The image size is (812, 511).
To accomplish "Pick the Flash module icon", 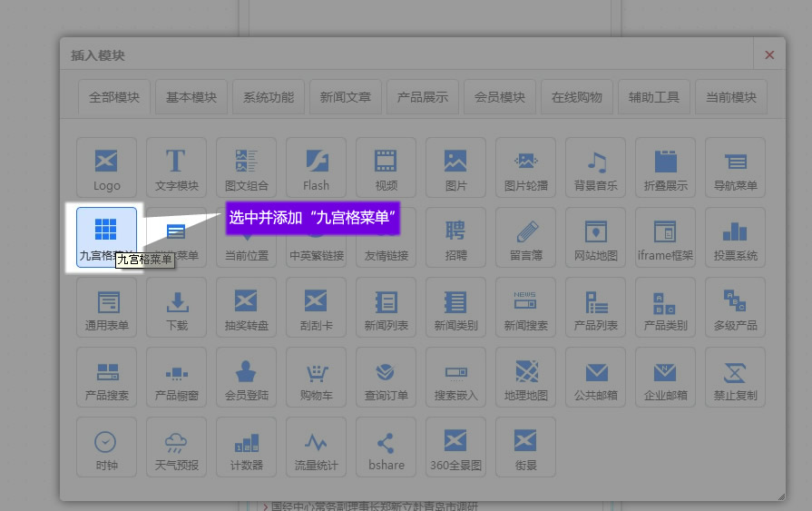I will tap(316, 167).
